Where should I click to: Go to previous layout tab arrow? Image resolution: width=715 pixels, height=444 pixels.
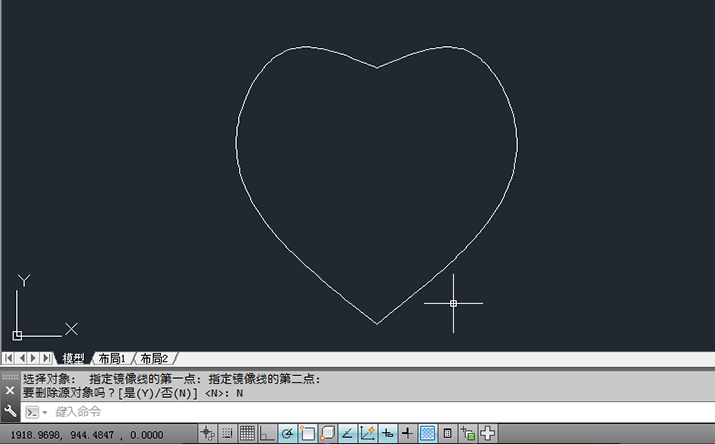coord(21,358)
